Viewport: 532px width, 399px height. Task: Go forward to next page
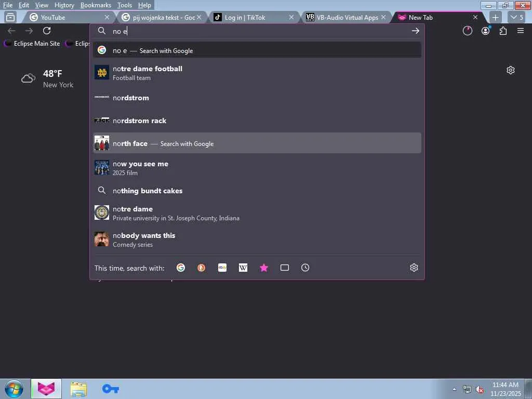point(29,31)
